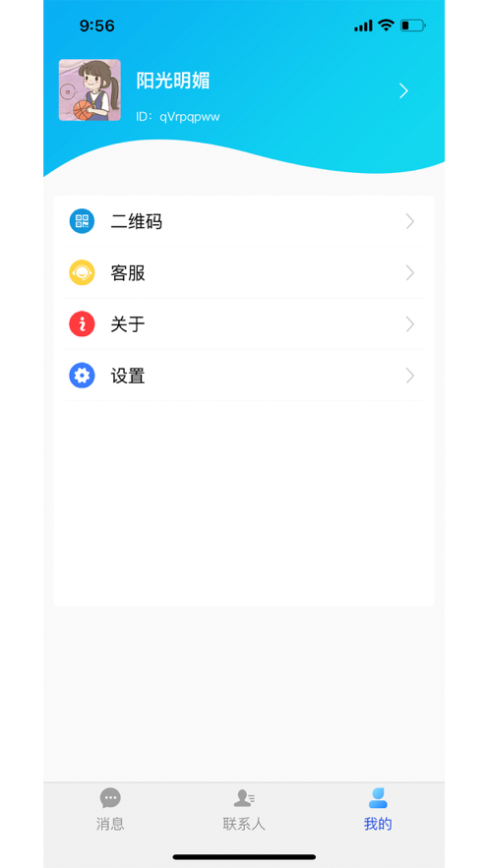Tap the basketball girl avatar picture
Viewport: 489px width, 868px height.
click(x=90, y=90)
